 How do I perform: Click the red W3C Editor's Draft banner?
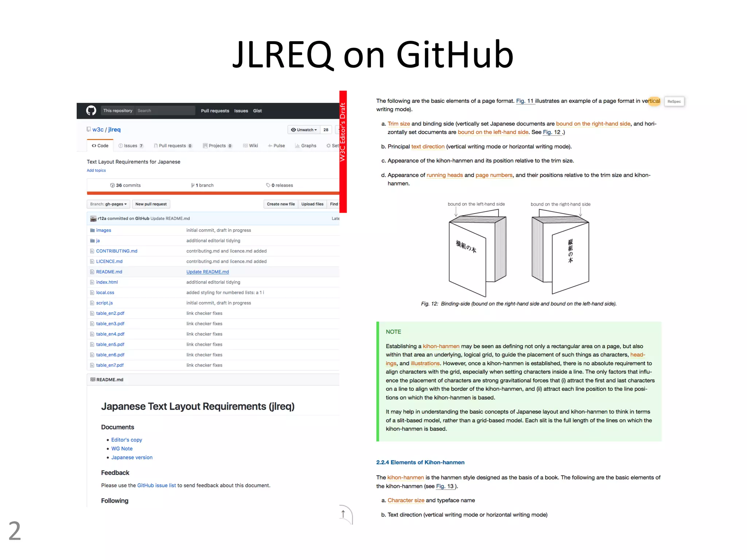(x=343, y=151)
